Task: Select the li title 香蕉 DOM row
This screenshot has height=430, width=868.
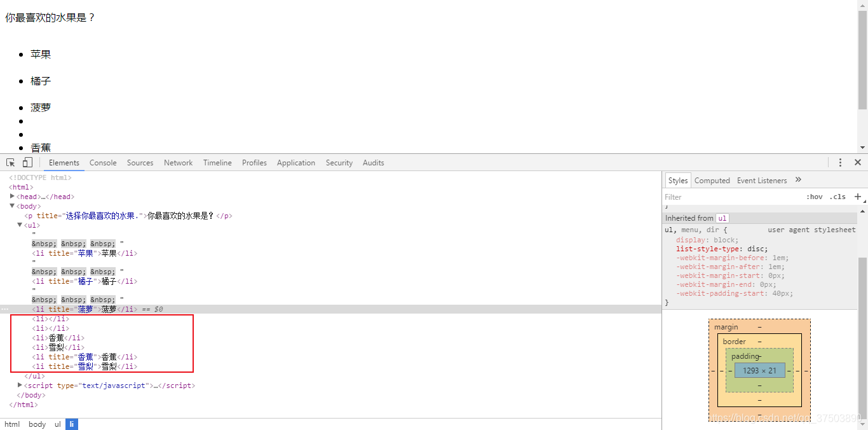Action: coord(85,357)
